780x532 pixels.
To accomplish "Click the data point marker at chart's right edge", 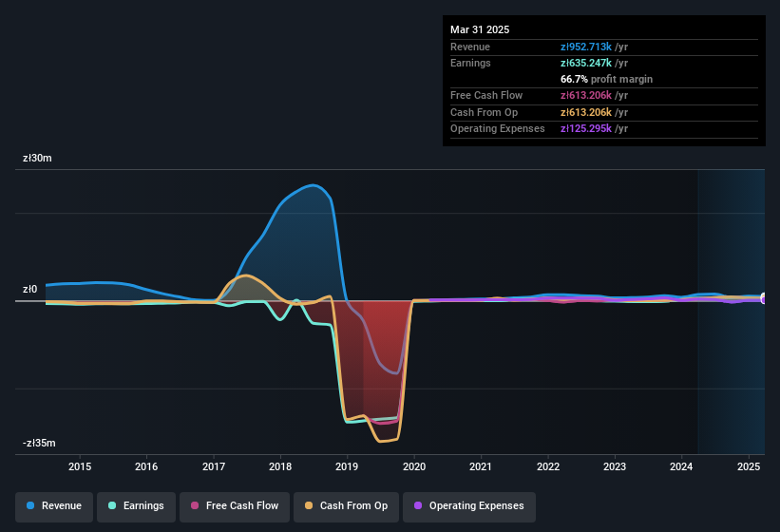I will pos(764,299).
